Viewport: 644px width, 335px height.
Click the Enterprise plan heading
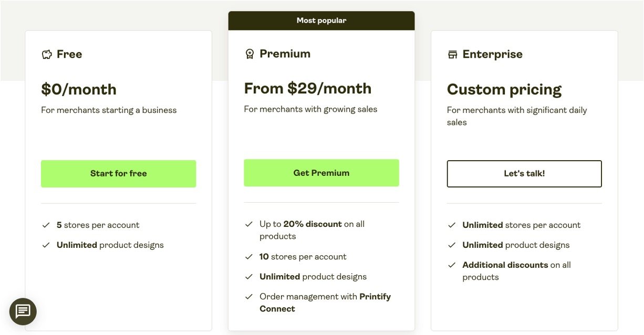[x=492, y=54]
